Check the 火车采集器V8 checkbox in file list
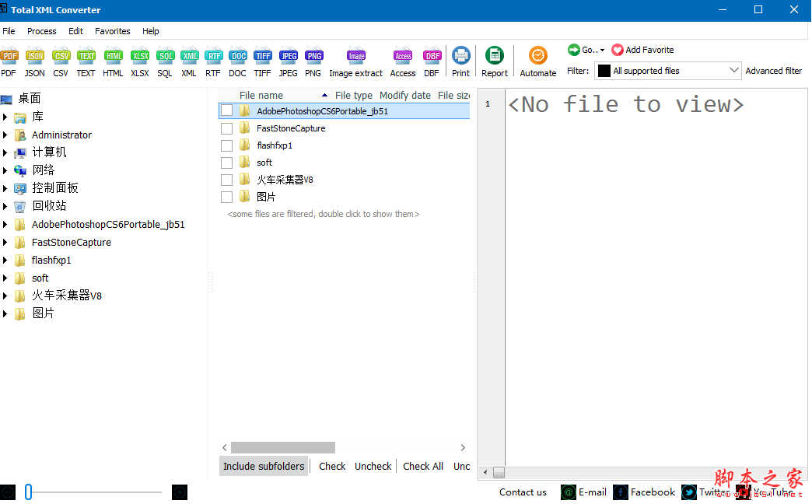 [x=227, y=180]
